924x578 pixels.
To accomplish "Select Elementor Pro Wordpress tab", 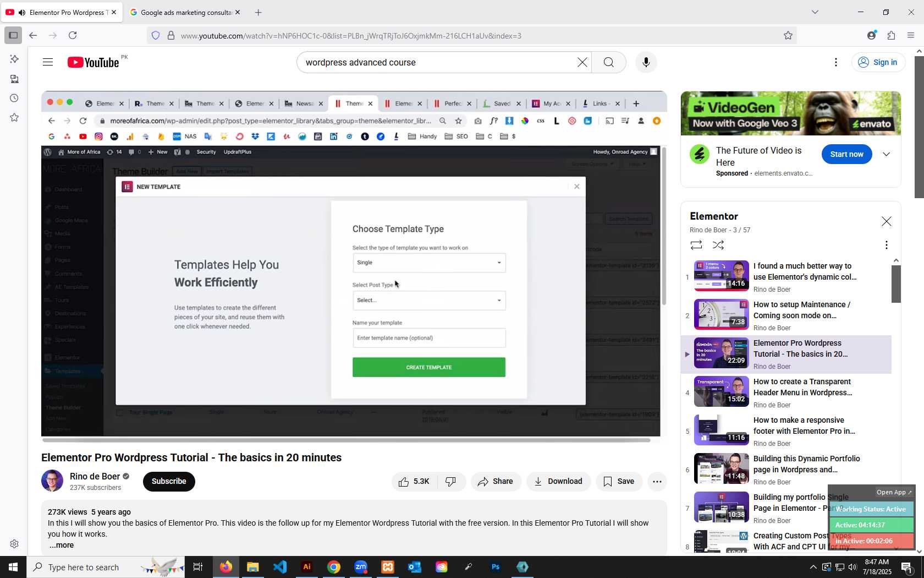I will click(61, 12).
